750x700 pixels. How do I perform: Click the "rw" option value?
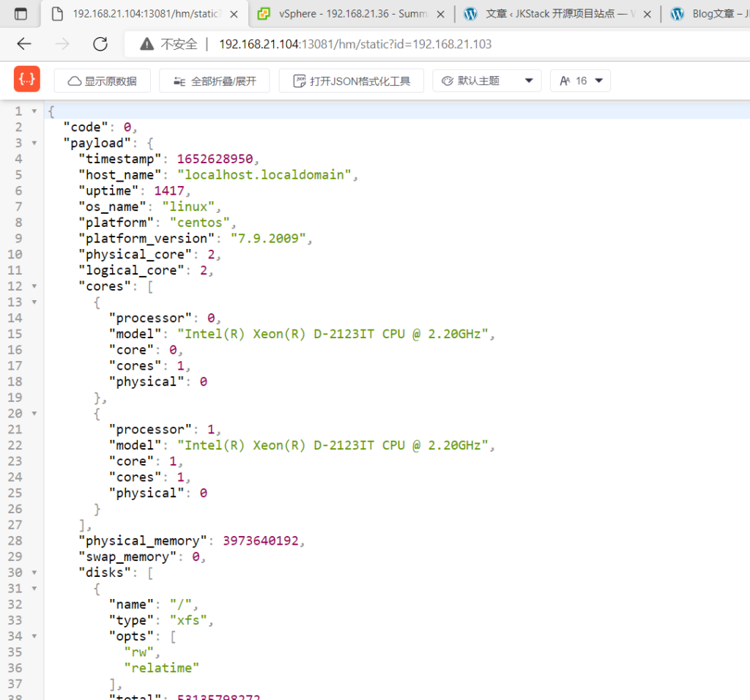click(139, 652)
